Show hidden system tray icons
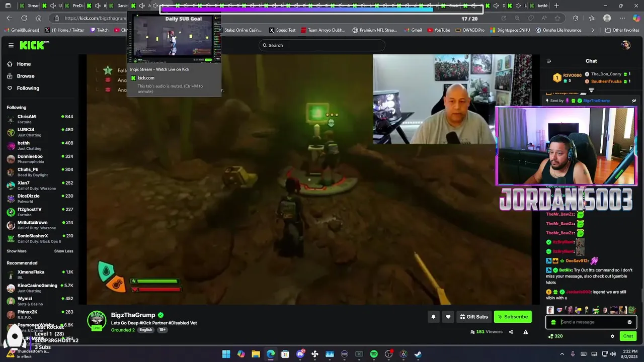This screenshot has width=644, height=362. click(x=562, y=354)
